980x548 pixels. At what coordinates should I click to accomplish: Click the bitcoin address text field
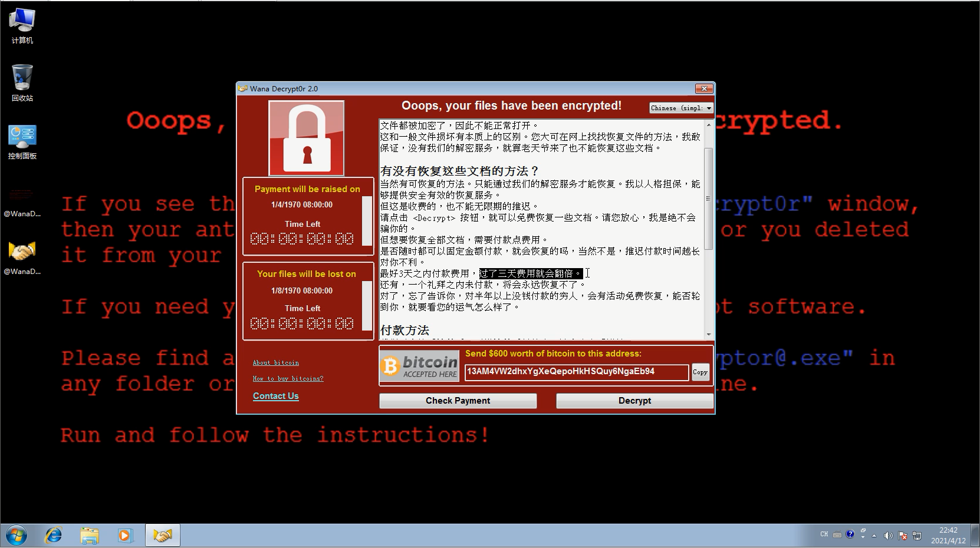point(577,372)
